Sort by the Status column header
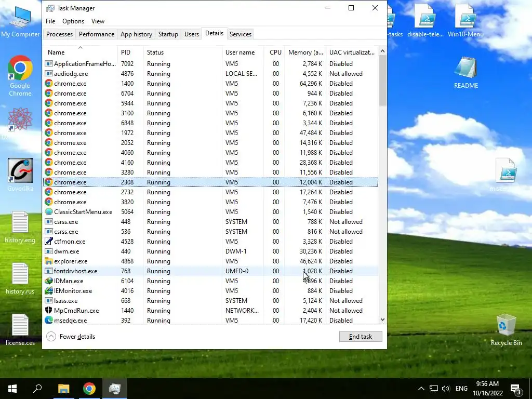This screenshot has width=532, height=399. pyautogui.click(x=182, y=52)
